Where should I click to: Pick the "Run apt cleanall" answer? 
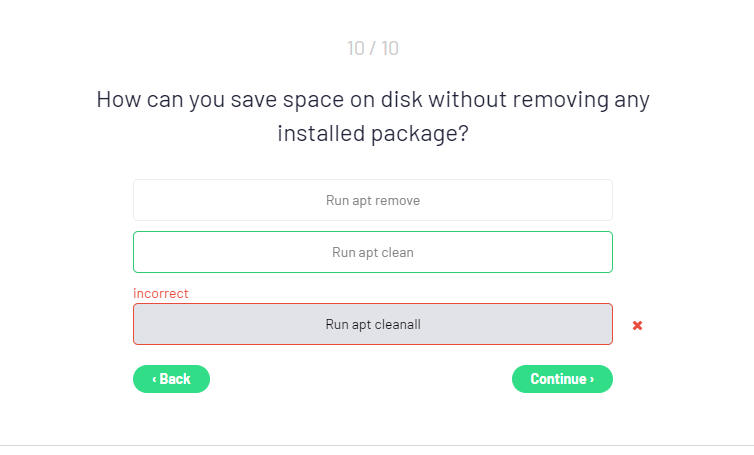(372, 324)
